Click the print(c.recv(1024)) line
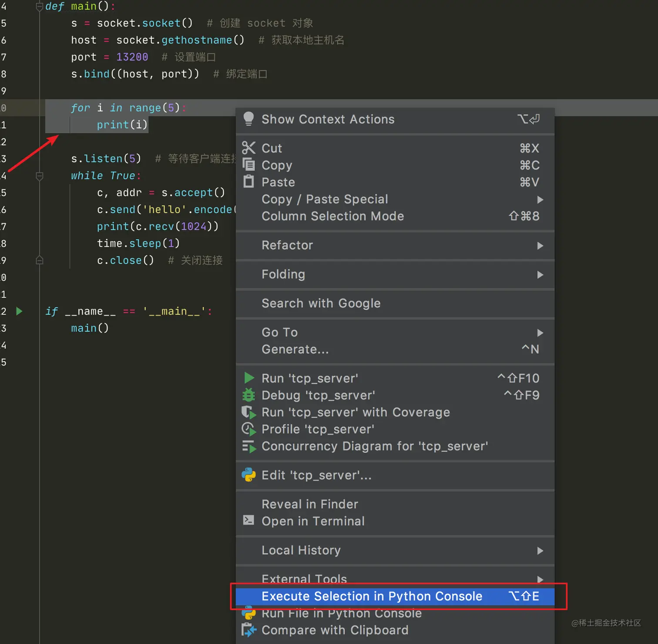 tap(158, 226)
